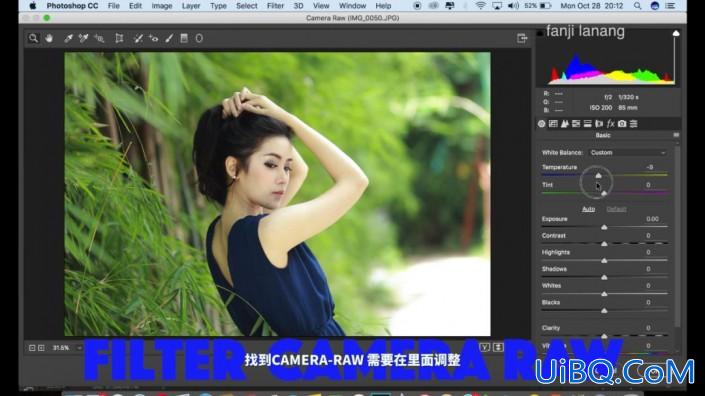Open the Apple menu
The width and height of the screenshot is (705, 396).
(32, 6)
